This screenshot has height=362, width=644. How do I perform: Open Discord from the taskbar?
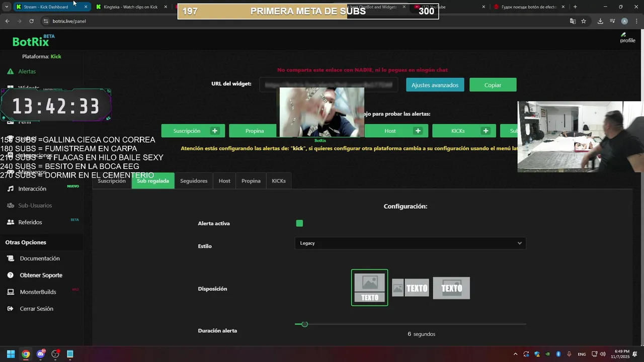tap(41, 354)
